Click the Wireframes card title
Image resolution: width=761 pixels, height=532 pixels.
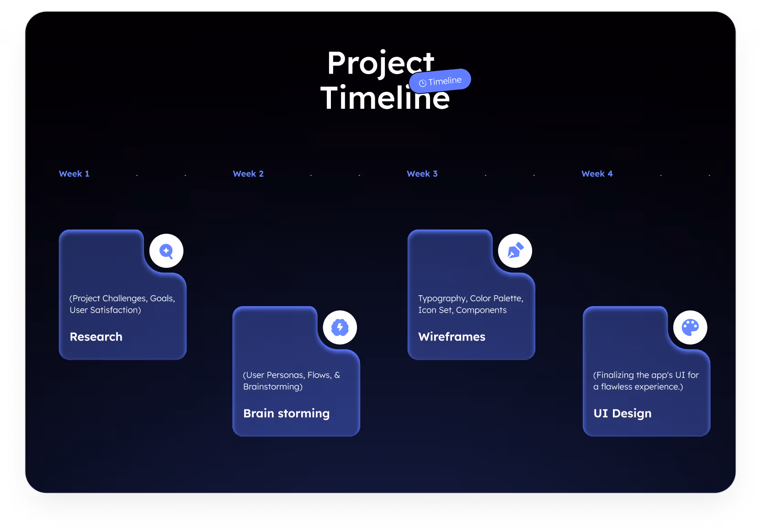452,337
